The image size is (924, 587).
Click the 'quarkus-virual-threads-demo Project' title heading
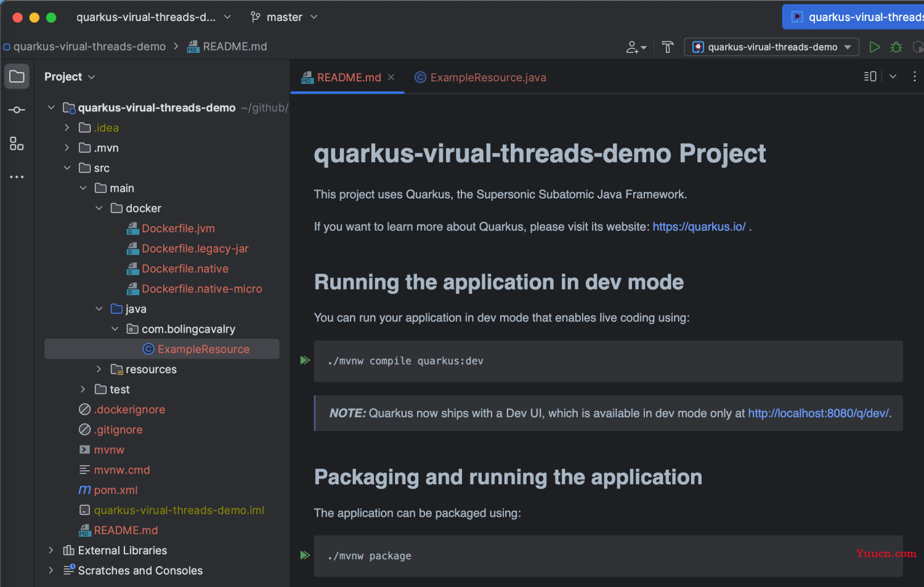[x=540, y=153]
